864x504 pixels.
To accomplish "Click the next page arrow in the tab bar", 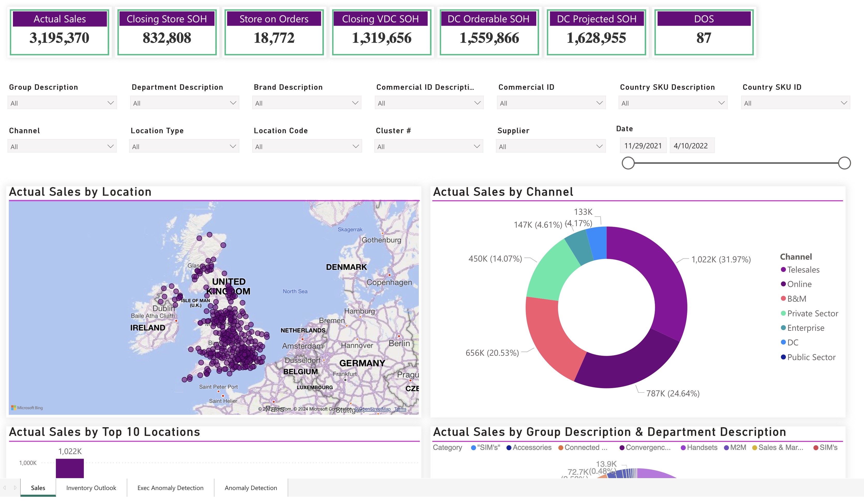I will pyautogui.click(x=15, y=487).
